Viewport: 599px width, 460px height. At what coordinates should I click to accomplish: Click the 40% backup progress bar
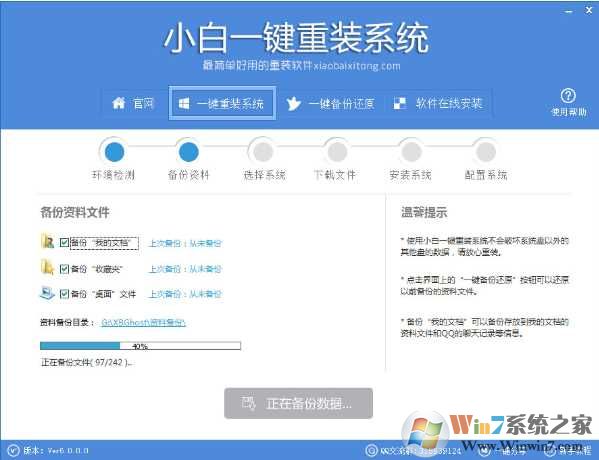(x=140, y=346)
